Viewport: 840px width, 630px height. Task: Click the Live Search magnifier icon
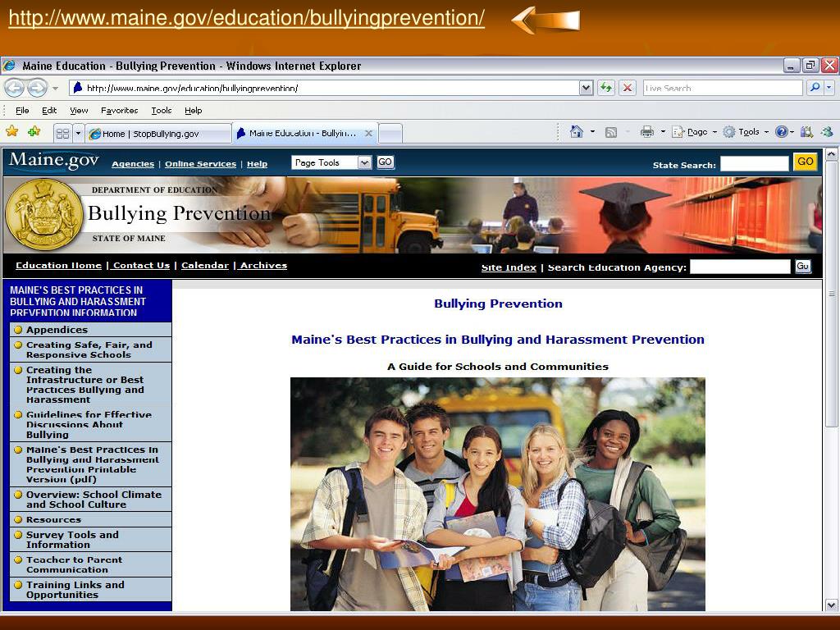pyautogui.click(x=815, y=87)
